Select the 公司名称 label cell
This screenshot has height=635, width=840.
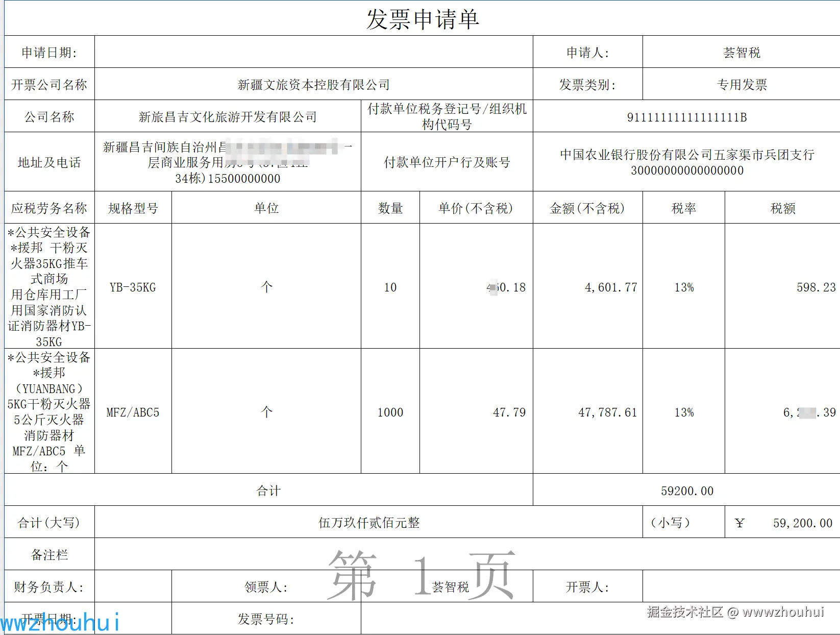[50, 116]
